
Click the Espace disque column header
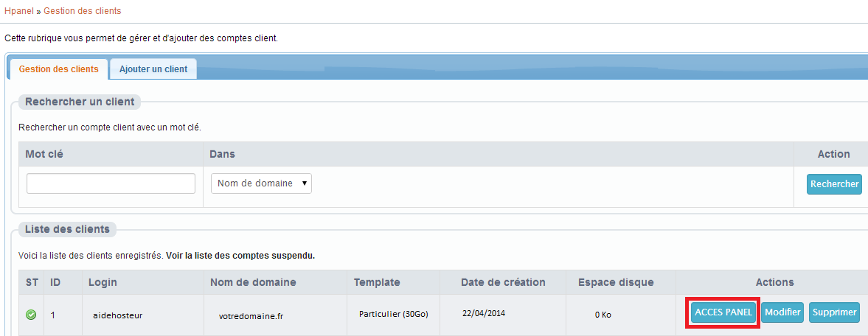[616, 282]
